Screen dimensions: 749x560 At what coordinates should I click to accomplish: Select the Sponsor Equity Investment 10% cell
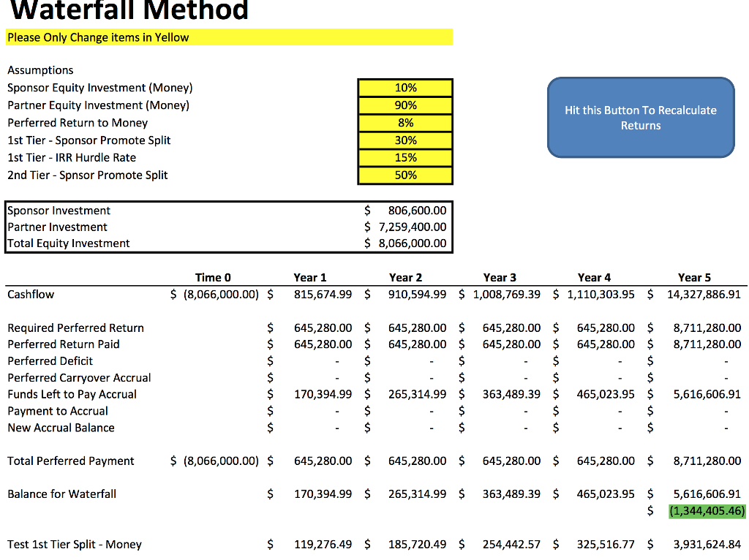click(405, 88)
